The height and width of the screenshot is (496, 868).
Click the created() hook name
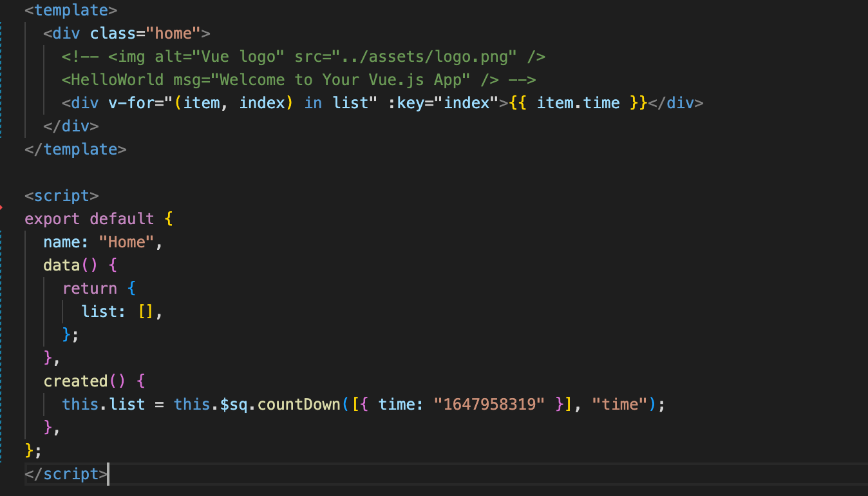(75, 381)
